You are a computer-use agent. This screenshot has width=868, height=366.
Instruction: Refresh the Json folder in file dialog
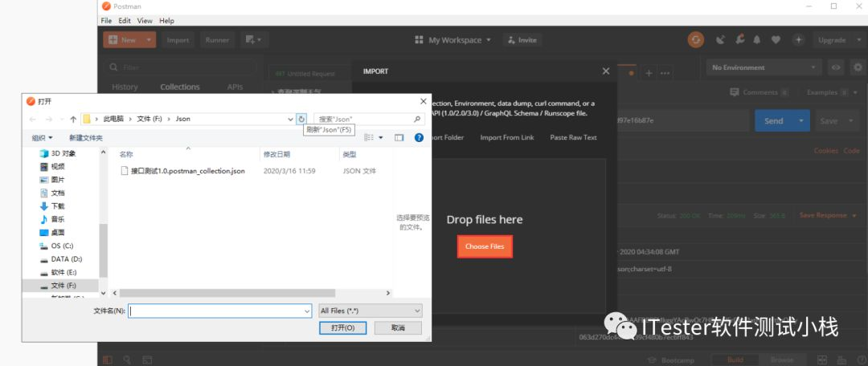coord(301,119)
